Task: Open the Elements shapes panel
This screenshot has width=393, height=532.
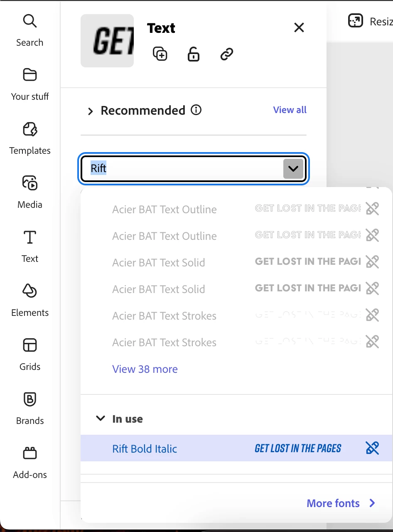Action: (x=29, y=300)
